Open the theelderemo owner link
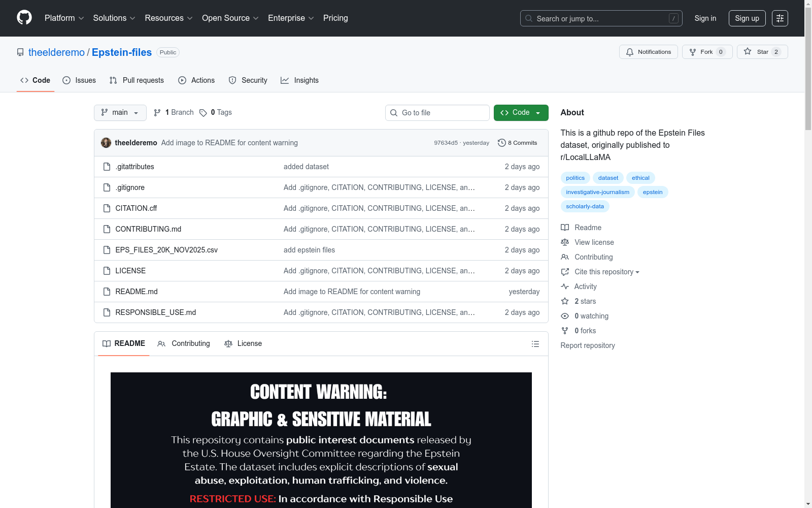The width and height of the screenshot is (812, 508). 56,52
